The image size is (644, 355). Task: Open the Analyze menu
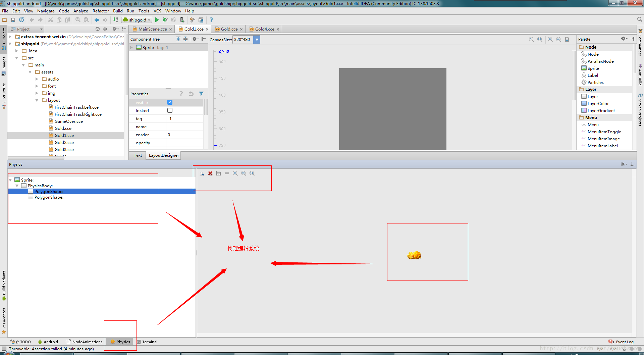point(81,11)
